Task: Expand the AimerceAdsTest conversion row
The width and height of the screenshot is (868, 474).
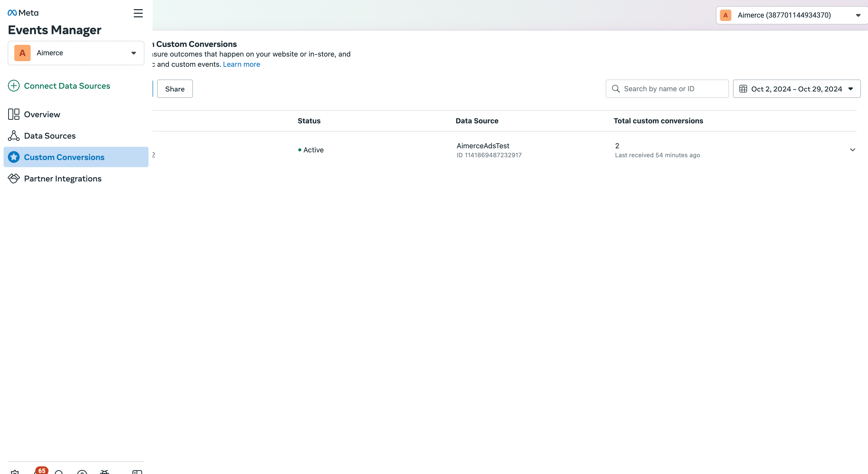Action: click(x=852, y=150)
